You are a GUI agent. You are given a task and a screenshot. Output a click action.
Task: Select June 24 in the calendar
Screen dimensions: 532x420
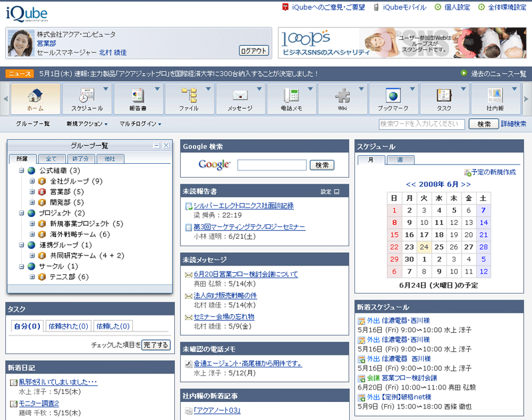[424, 247]
